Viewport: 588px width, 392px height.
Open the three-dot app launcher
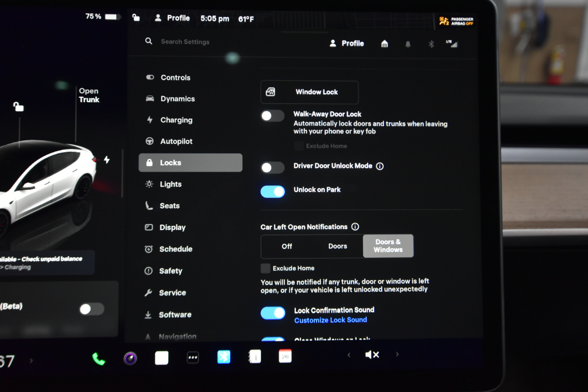[193, 357]
